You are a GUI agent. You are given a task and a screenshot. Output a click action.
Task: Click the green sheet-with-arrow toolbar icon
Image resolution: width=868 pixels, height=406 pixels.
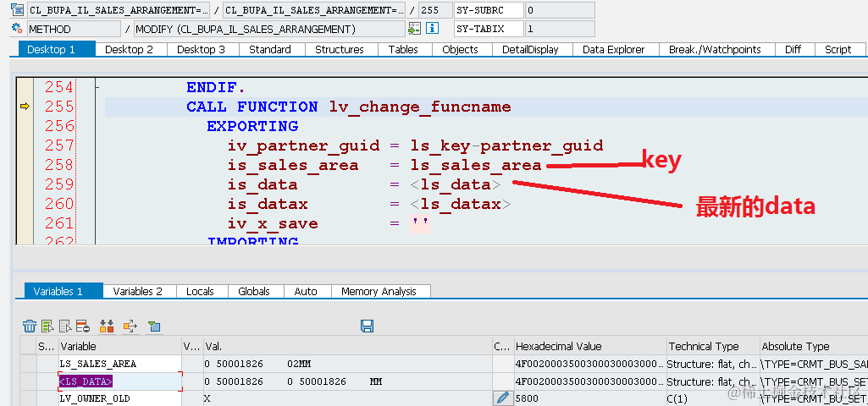[x=47, y=326]
